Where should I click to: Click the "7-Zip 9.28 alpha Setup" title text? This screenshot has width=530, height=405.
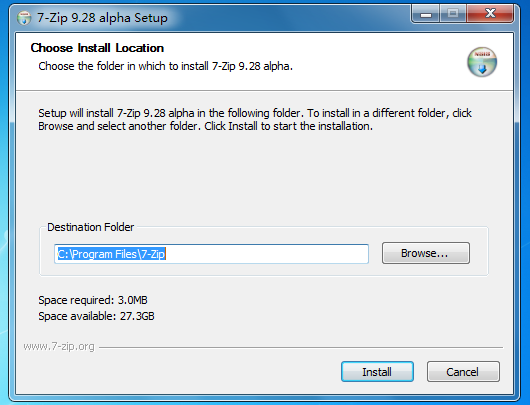[102, 18]
